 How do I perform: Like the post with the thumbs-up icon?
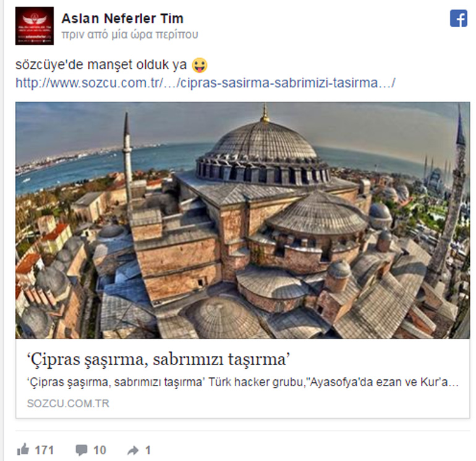click(23, 449)
